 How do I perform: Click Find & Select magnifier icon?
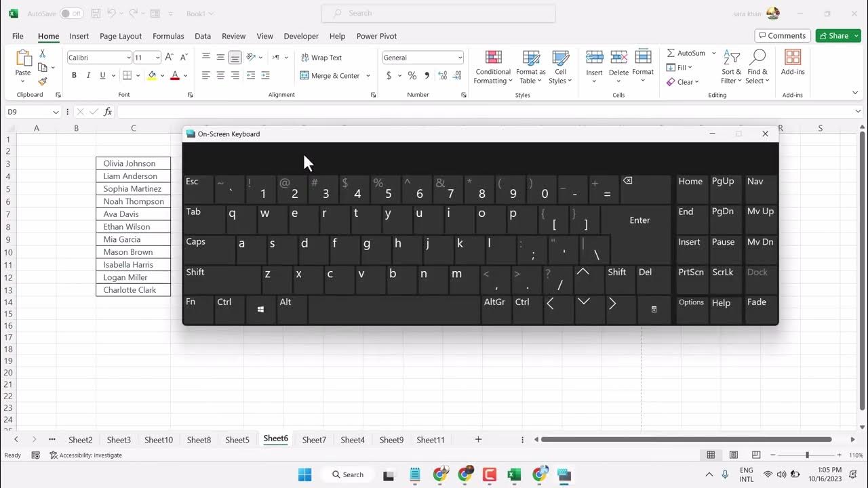coord(757,58)
